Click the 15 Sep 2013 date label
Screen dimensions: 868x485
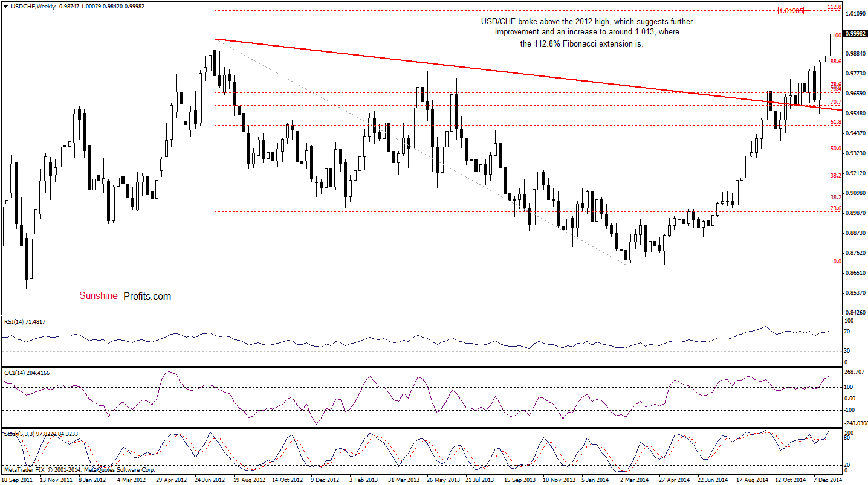tap(519, 480)
